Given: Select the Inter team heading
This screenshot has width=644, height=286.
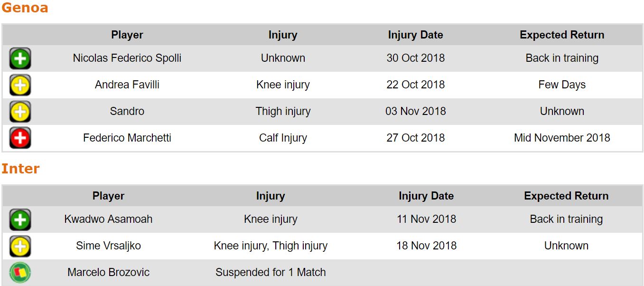Looking at the screenshot, I should 20,169.
